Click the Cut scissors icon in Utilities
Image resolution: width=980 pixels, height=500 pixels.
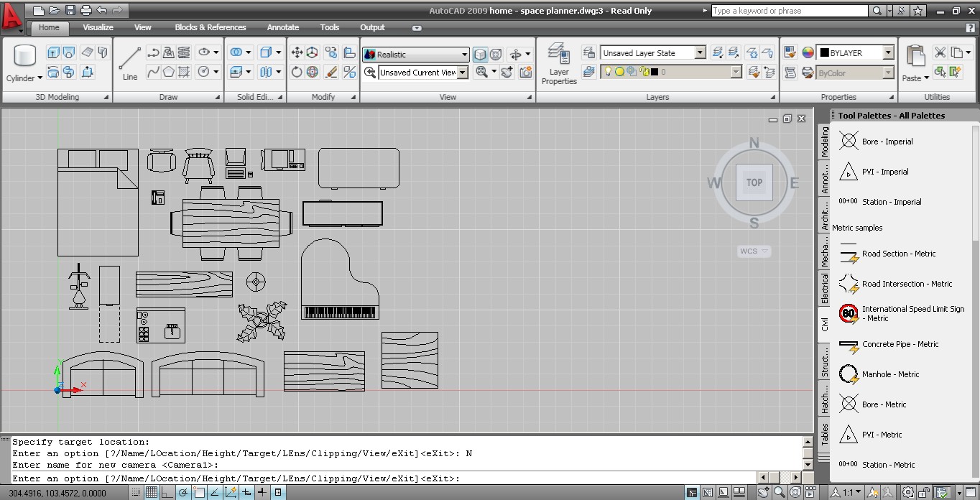tap(940, 53)
